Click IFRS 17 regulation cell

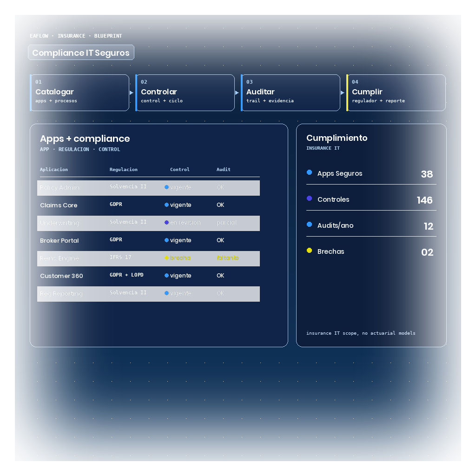pos(120,257)
